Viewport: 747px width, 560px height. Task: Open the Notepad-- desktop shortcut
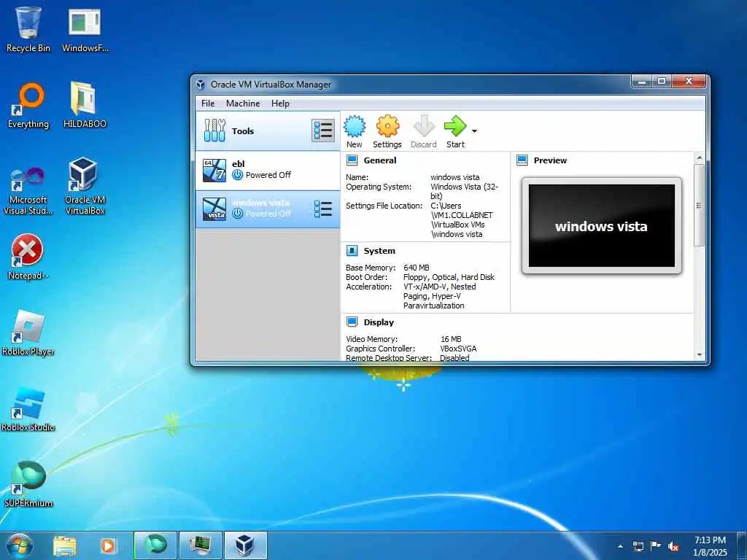click(x=28, y=256)
